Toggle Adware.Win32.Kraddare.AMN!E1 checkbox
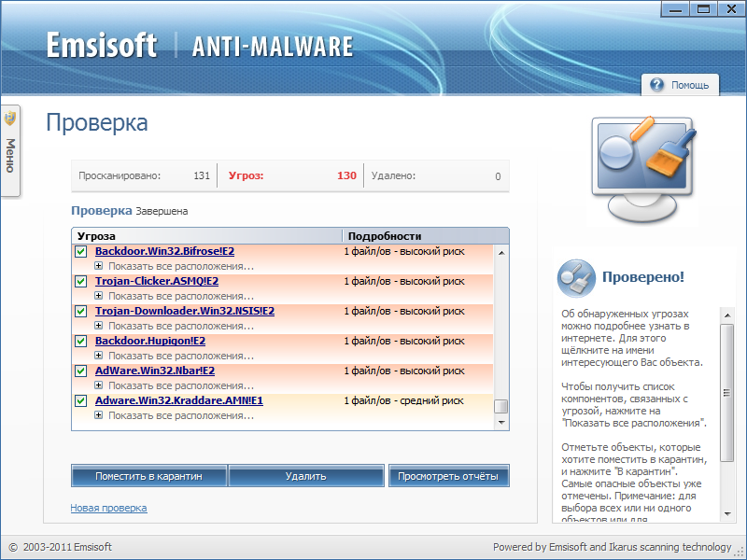 click(80, 401)
